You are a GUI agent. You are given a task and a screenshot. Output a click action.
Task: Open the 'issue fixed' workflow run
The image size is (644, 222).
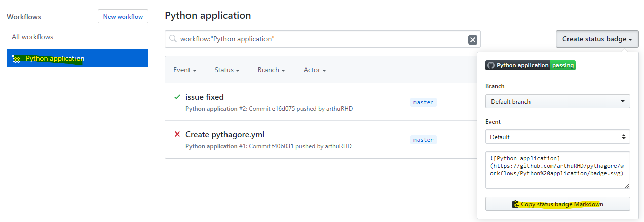coord(205,97)
